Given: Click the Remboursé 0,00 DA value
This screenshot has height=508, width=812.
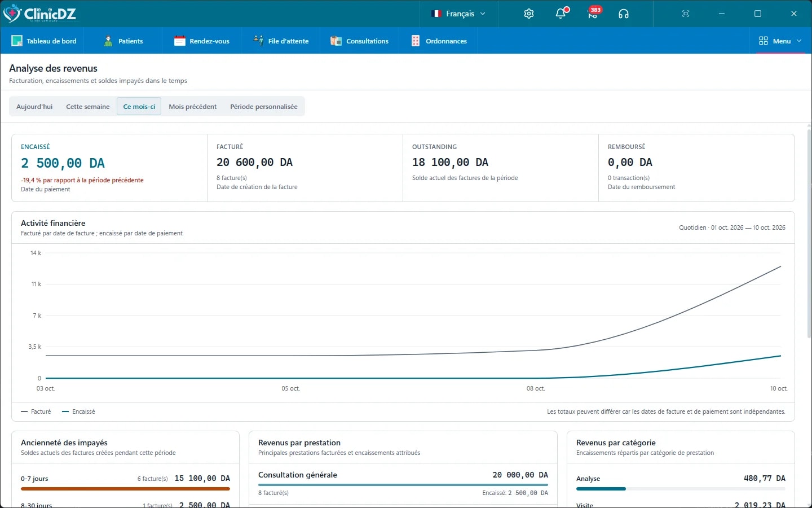Looking at the screenshot, I should pos(630,163).
